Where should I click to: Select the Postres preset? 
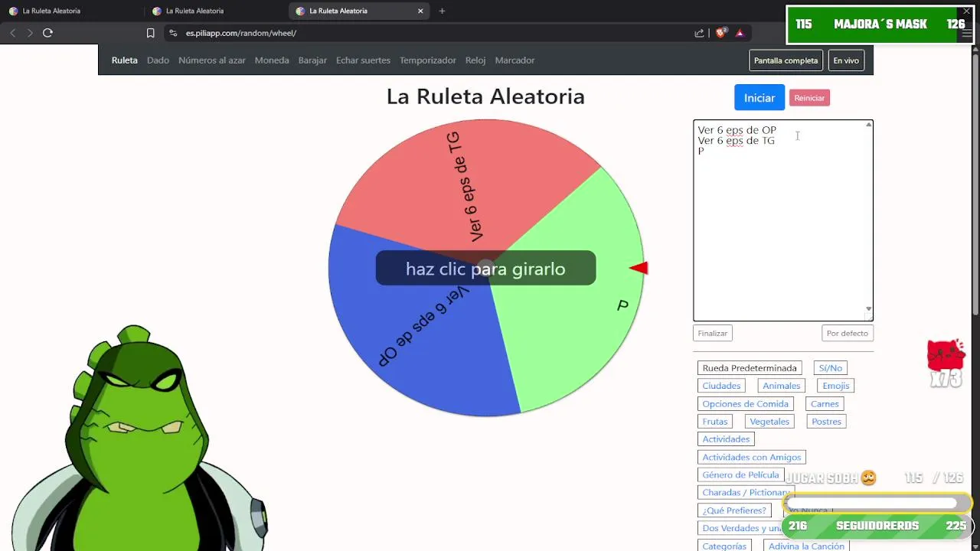pos(826,422)
